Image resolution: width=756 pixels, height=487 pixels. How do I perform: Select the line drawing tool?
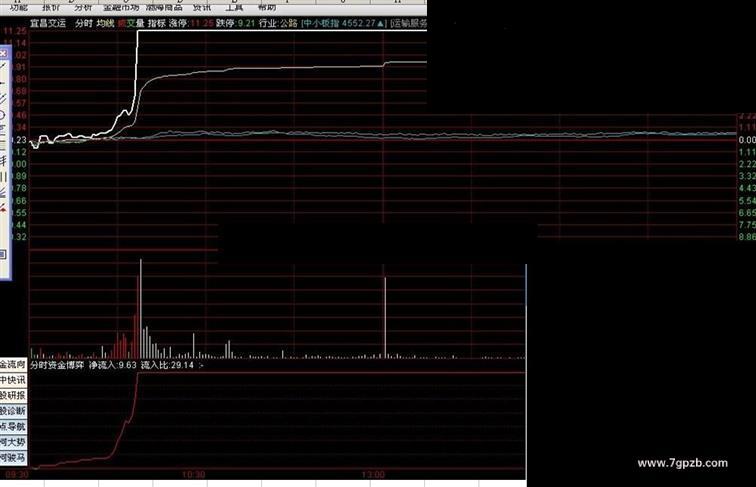pos(3,67)
